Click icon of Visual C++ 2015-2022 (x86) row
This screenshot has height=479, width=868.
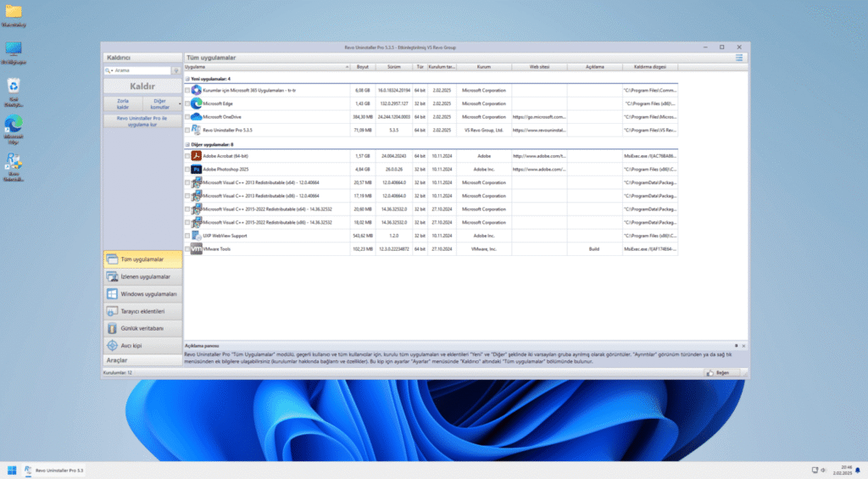(196, 223)
